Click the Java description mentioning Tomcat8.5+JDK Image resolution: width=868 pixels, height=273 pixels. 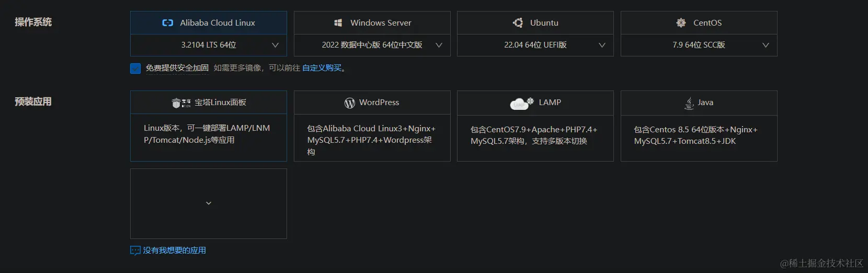click(696, 135)
